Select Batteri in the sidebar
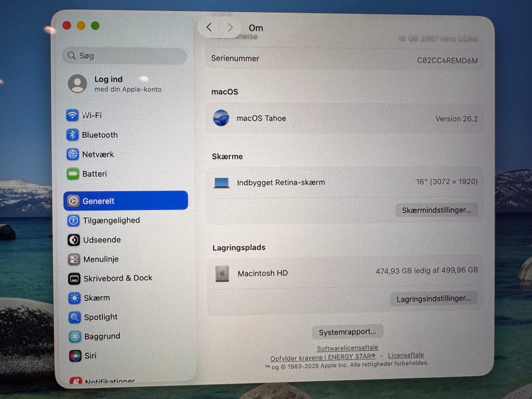The image size is (532, 399). pos(126,173)
